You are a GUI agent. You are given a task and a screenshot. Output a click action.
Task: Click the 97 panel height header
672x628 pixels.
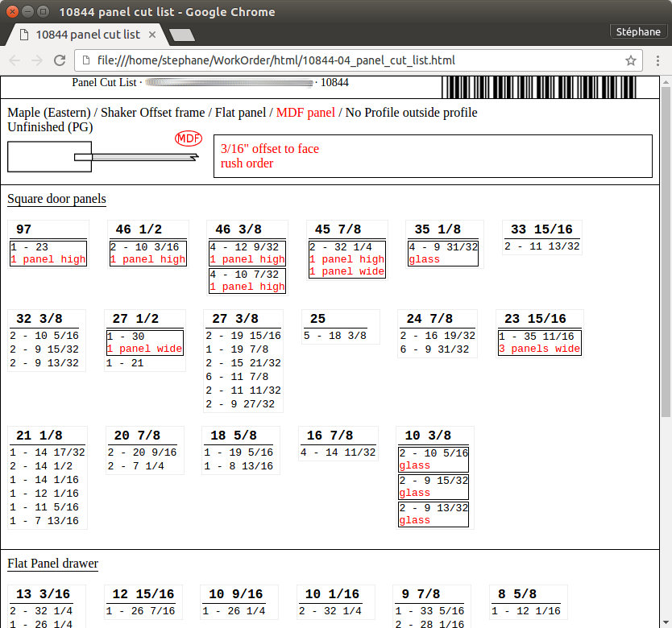tap(24, 229)
